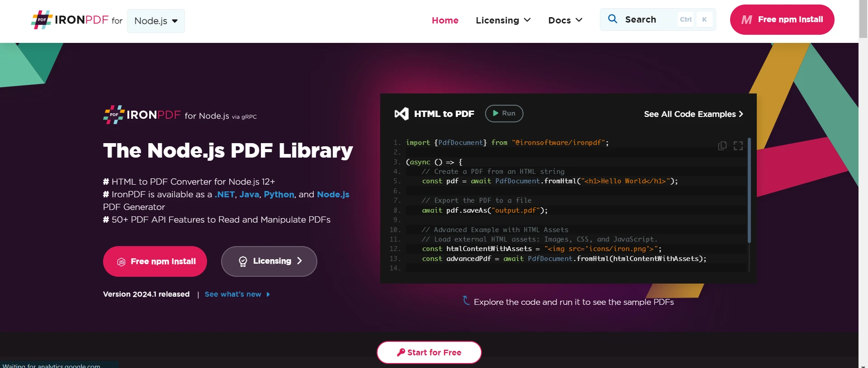The width and height of the screenshot is (868, 368).
Task: Click the 'The Node.js PDF Library' heading
Action: [x=228, y=150]
